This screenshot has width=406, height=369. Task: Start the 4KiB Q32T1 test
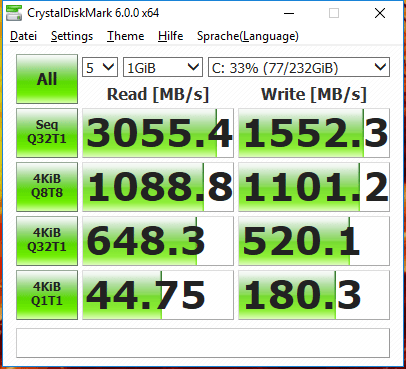47,241
